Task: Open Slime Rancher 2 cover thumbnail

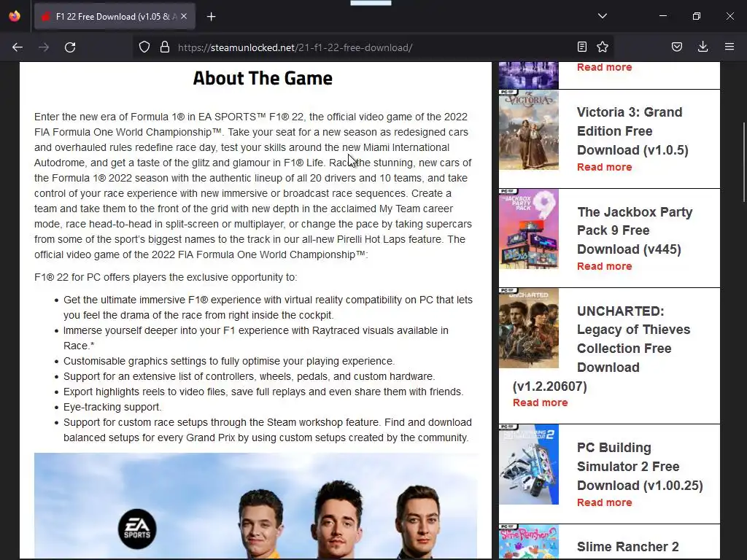Action: point(529,542)
